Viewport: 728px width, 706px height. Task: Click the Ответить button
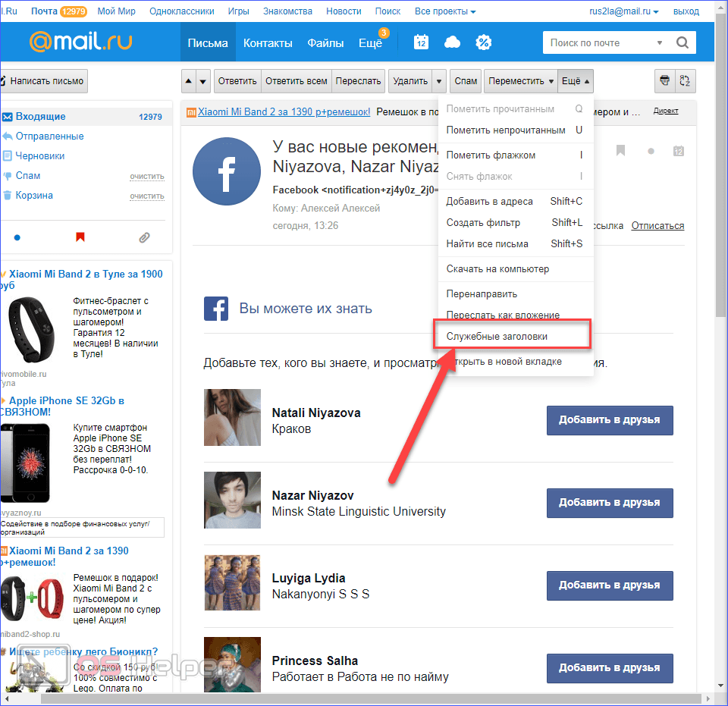[x=237, y=81]
